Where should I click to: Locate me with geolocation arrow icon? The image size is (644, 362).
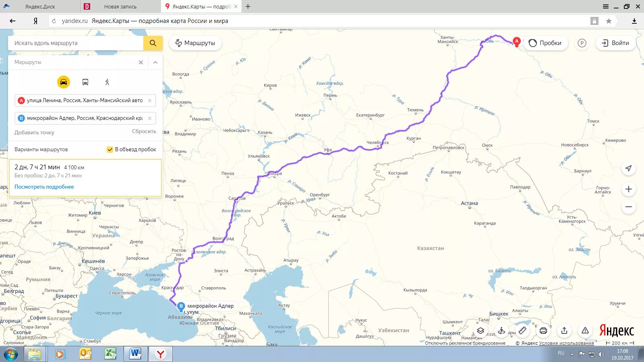click(x=629, y=168)
